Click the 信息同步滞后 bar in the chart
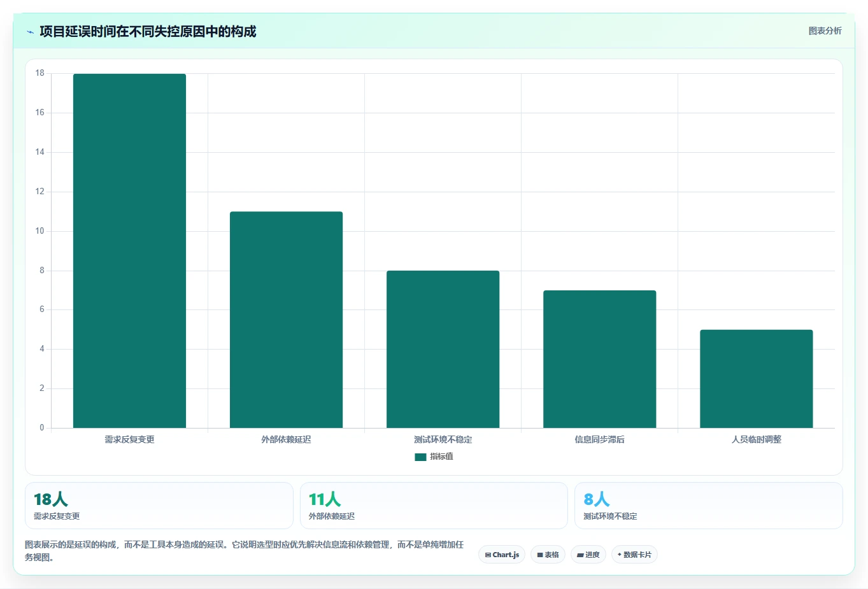This screenshot has height=589, width=868. click(x=600, y=359)
